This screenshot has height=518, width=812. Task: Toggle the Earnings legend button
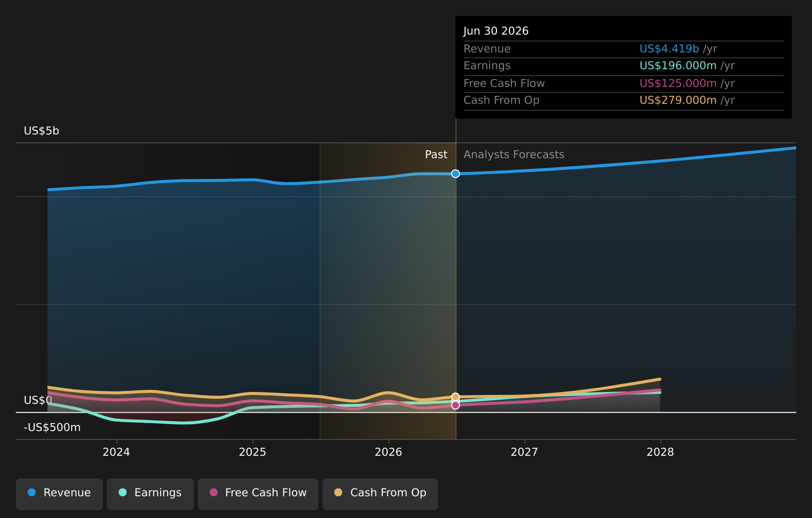150,494
